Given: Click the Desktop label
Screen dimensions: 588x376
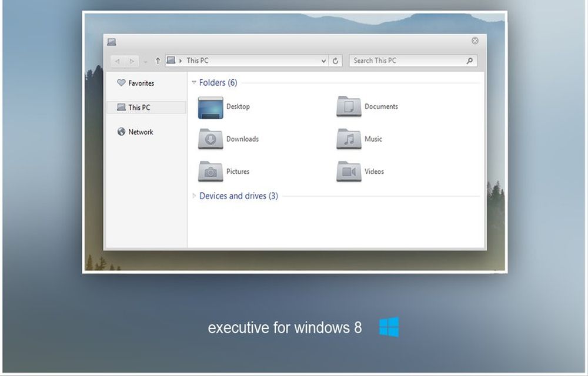Looking at the screenshot, I should pyautogui.click(x=238, y=106).
